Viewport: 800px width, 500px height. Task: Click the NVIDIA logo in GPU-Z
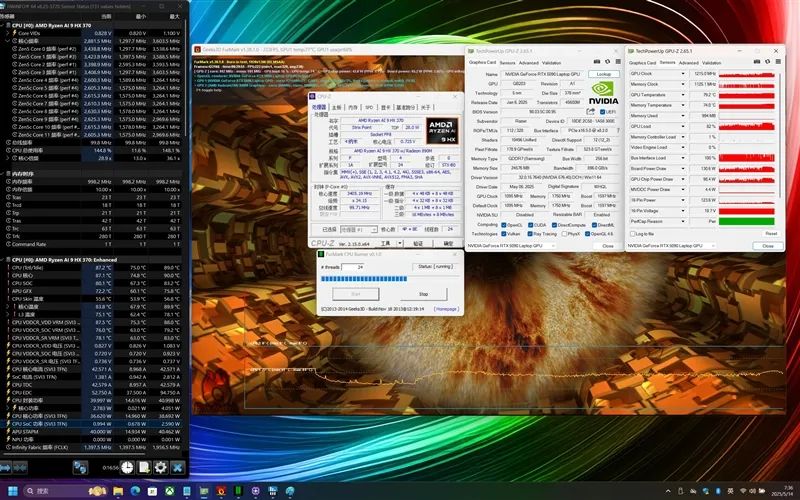click(604, 93)
